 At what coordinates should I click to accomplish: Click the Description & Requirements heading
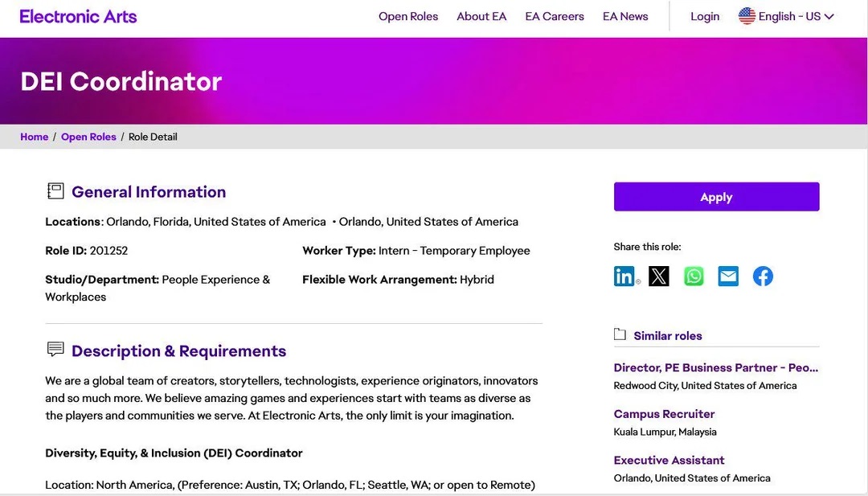point(178,351)
